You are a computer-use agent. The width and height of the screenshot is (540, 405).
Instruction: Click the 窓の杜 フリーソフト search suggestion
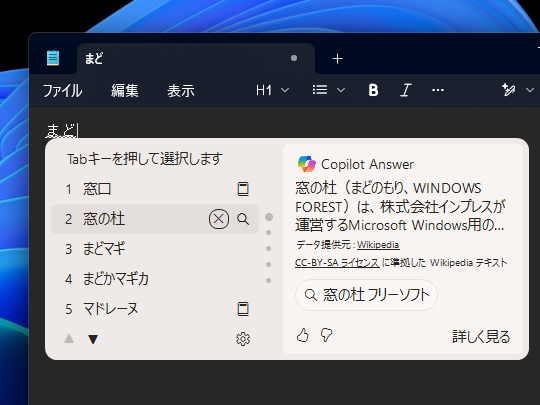(366, 295)
